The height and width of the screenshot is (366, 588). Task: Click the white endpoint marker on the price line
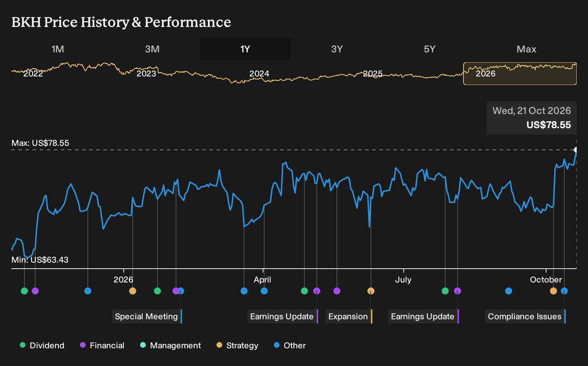pyautogui.click(x=576, y=150)
